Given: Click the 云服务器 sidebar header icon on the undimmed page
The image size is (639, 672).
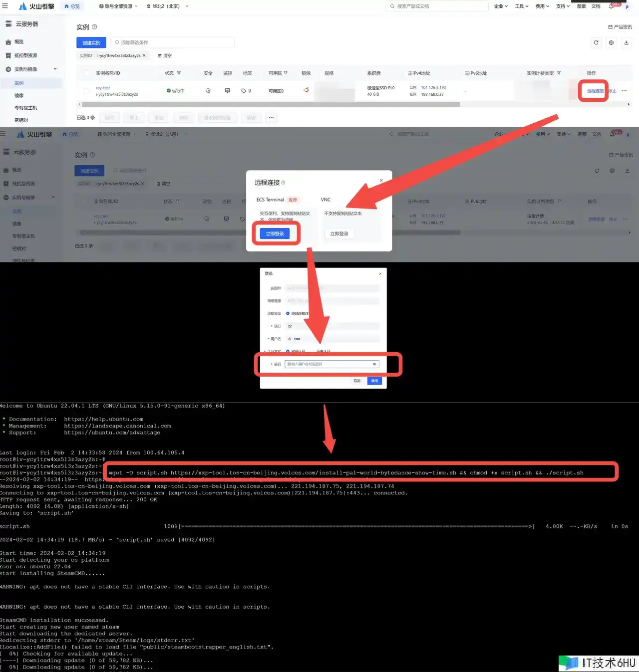Looking at the screenshot, I should point(8,24).
